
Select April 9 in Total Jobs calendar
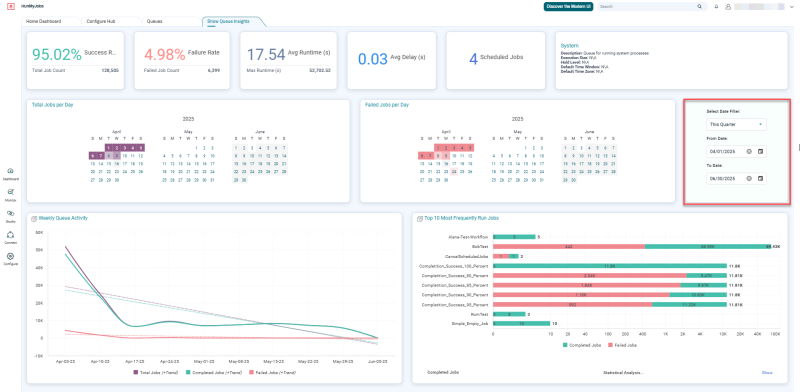coord(116,156)
